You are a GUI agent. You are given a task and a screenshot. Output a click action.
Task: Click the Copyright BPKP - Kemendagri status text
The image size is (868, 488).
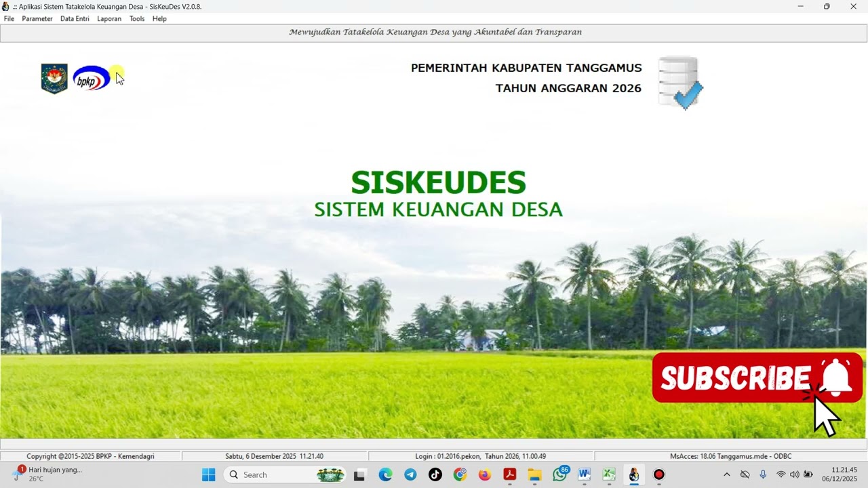click(90, 456)
